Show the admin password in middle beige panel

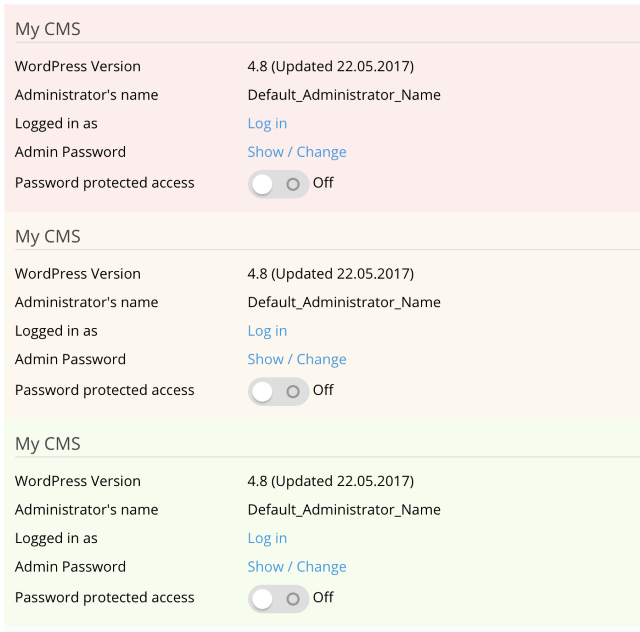click(x=265, y=359)
